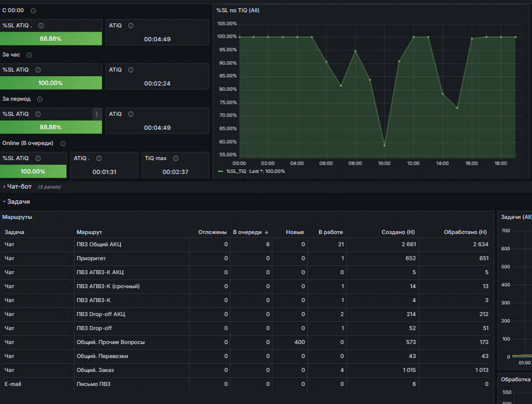Click info icon on Online ATiQ panel 00:01:31
The image size is (532, 404).
click(x=99, y=158)
